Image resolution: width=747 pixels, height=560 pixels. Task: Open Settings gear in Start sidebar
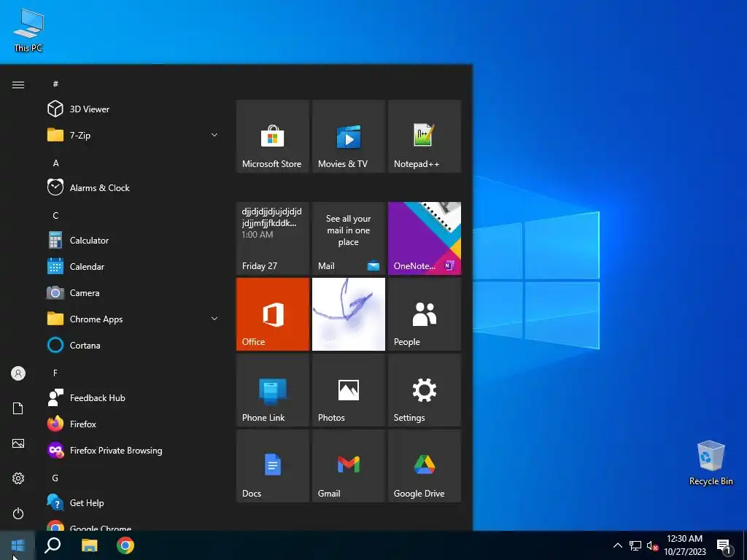click(x=18, y=478)
